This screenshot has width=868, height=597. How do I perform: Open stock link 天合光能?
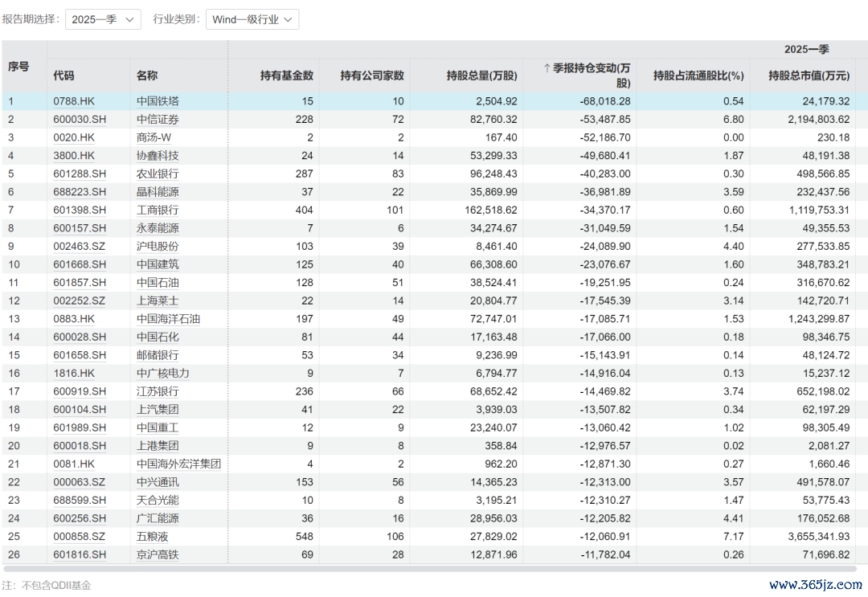[x=158, y=501]
